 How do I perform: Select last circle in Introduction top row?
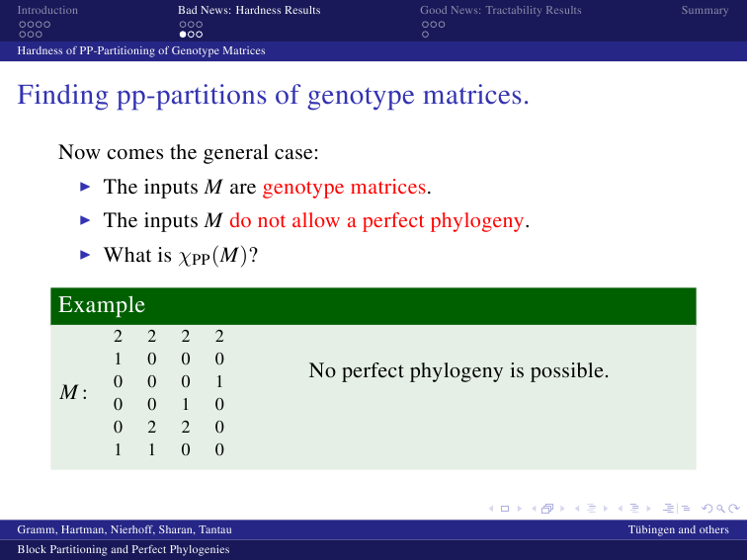coord(46,25)
